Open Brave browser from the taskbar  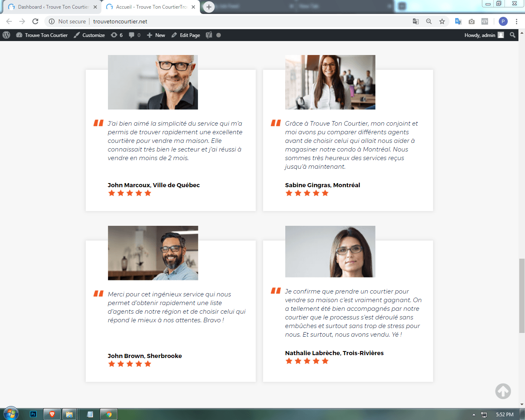click(x=52, y=414)
